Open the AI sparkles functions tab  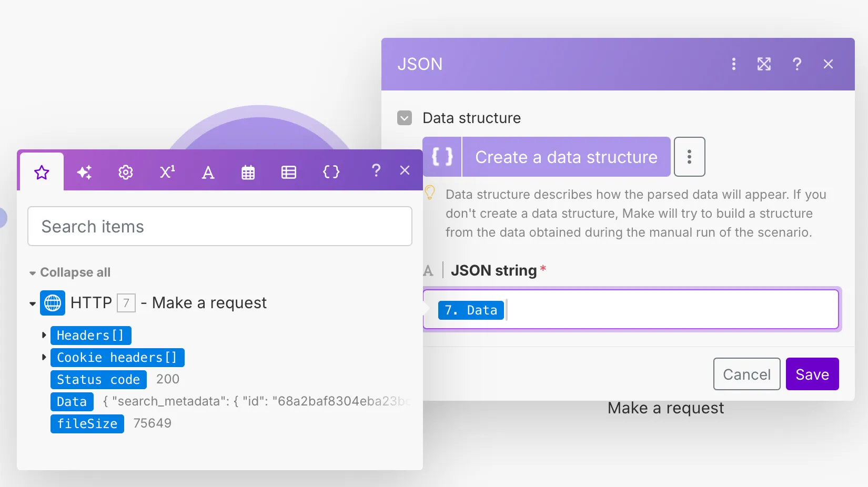84,172
